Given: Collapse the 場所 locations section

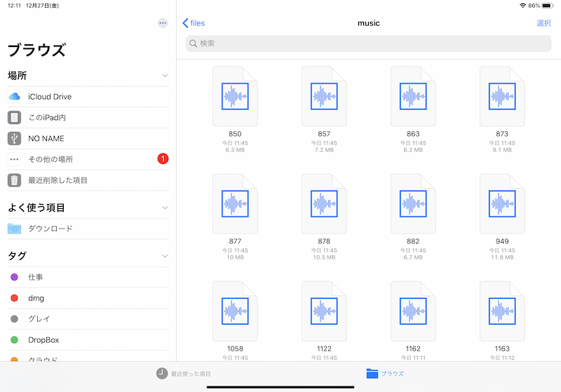Looking at the screenshot, I should pyautogui.click(x=165, y=76).
